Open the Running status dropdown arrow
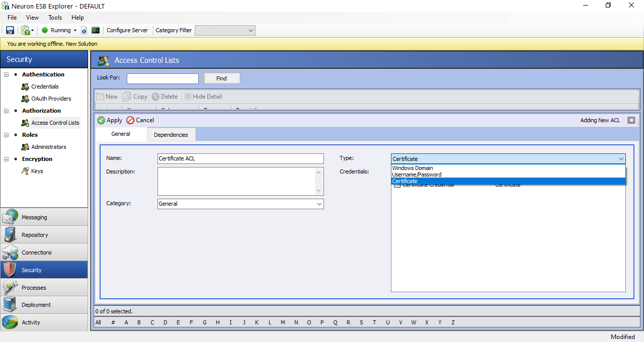This screenshot has width=644, height=342. pyautogui.click(x=75, y=31)
